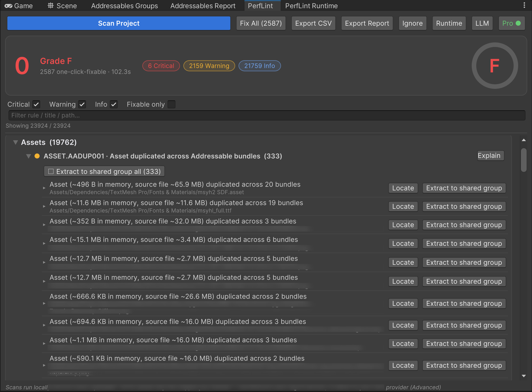
Task: Click the 21759 Info badge
Action: click(x=259, y=66)
